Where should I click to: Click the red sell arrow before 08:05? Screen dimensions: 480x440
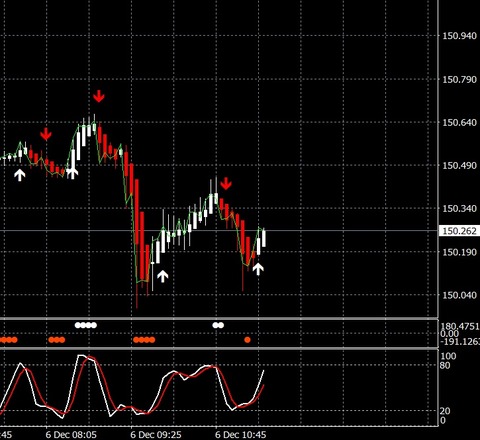pos(46,134)
